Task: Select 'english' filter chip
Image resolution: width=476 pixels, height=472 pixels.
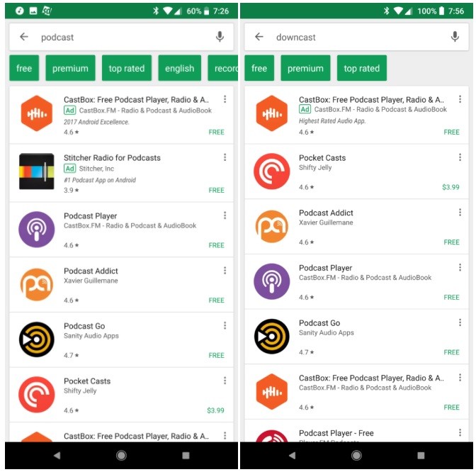Action: pos(179,68)
